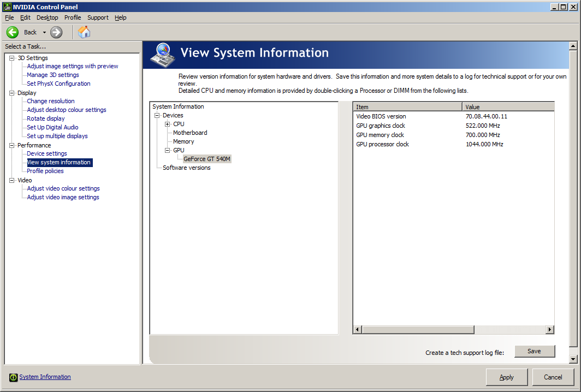
Task: Click the value list scroll right arrow
Action: coord(550,330)
